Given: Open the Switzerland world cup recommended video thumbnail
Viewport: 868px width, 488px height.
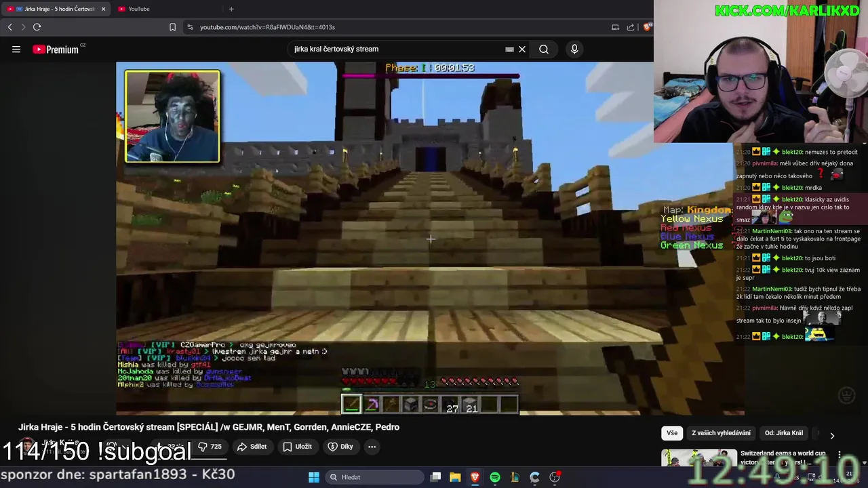Looking at the screenshot, I should 698,457.
